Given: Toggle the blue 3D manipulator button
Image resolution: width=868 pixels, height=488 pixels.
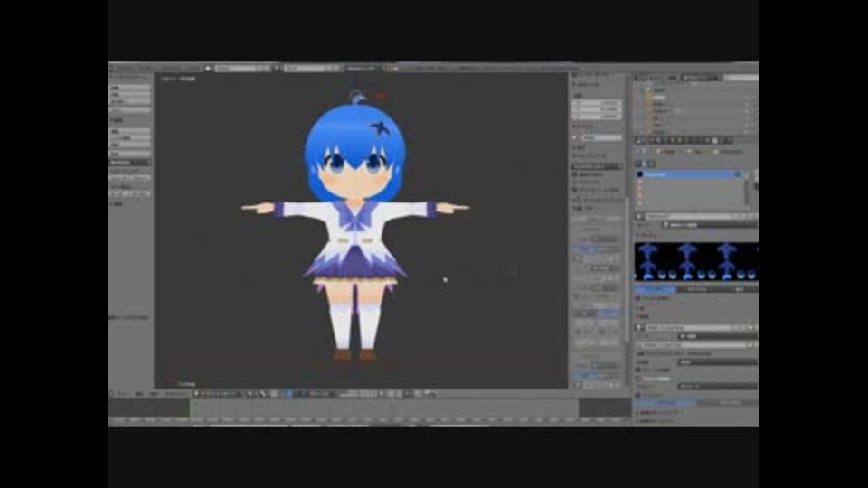Looking at the screenshot, I should (x=289, y=394).
